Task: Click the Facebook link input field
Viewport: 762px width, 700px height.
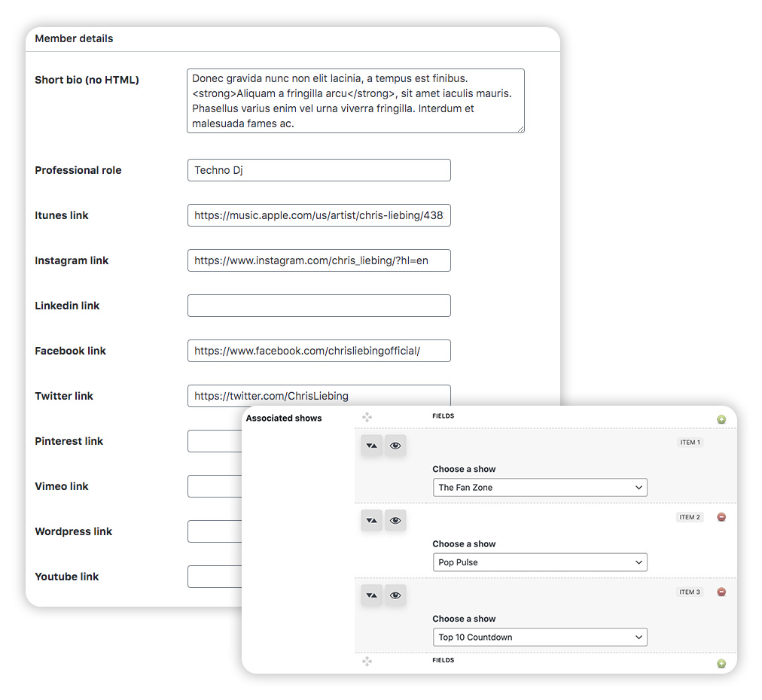Action: (319, 351)
